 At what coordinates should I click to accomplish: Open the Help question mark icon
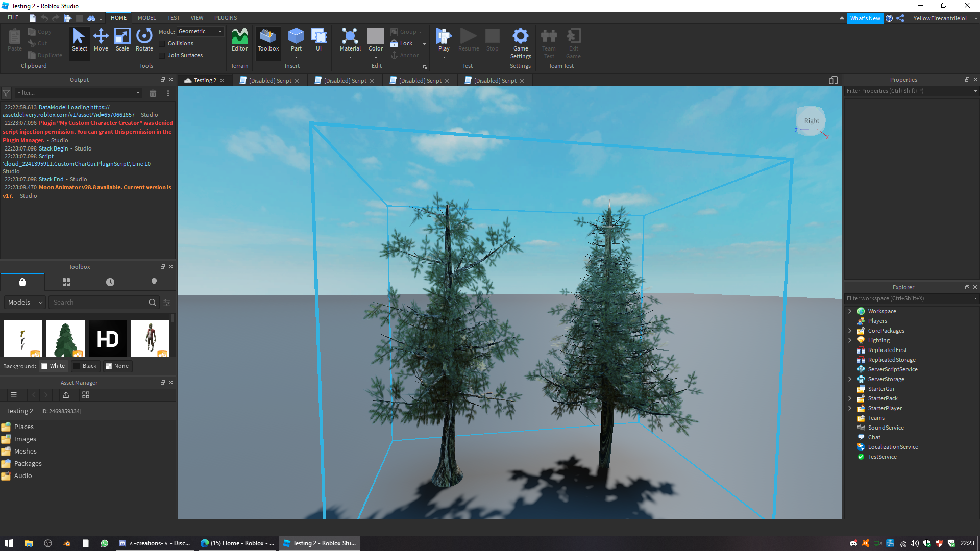889,18
